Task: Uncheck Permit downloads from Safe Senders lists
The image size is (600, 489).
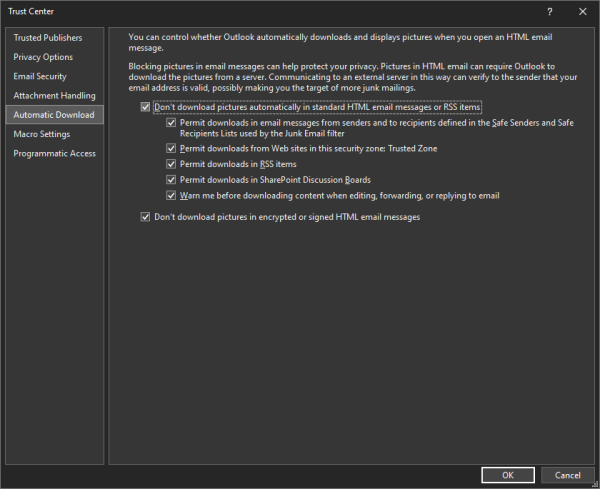Action: (171, 123)
